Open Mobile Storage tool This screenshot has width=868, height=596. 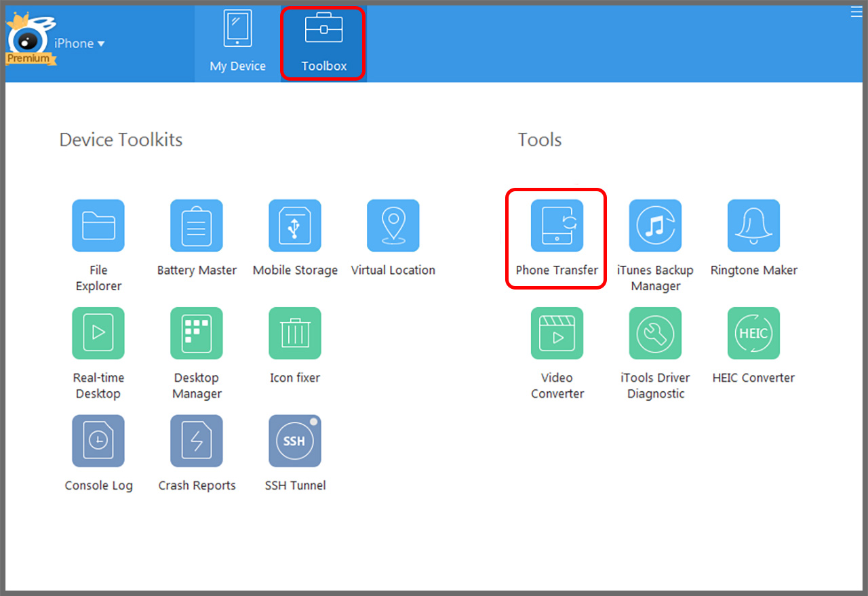pos(295,226)
